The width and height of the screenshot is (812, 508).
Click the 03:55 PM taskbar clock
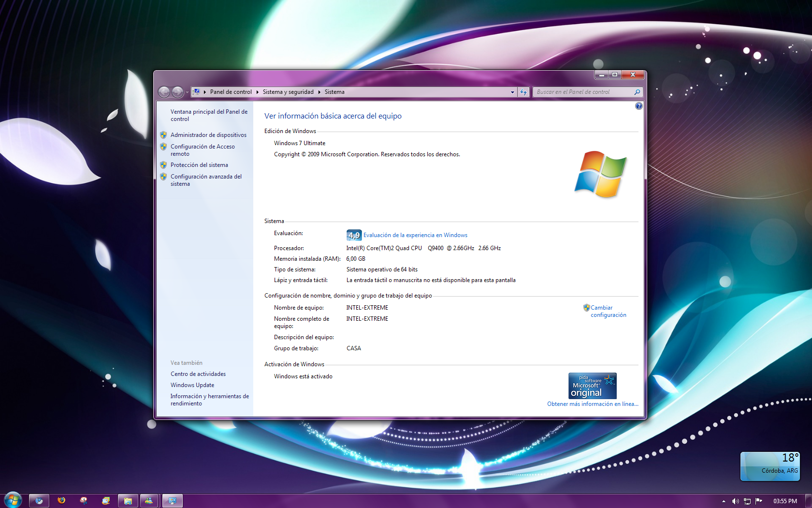point(785,501)
